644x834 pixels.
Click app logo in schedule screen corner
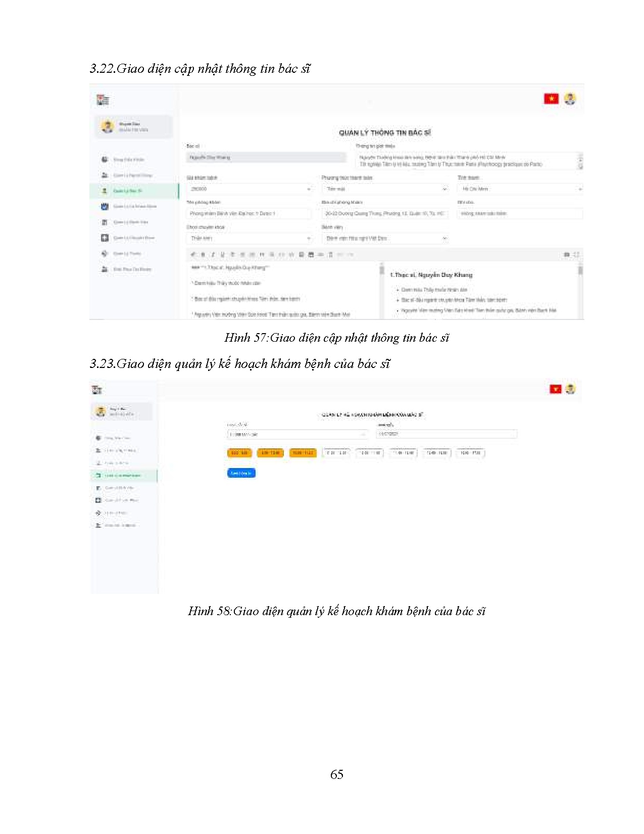click(x=97, y=390)
